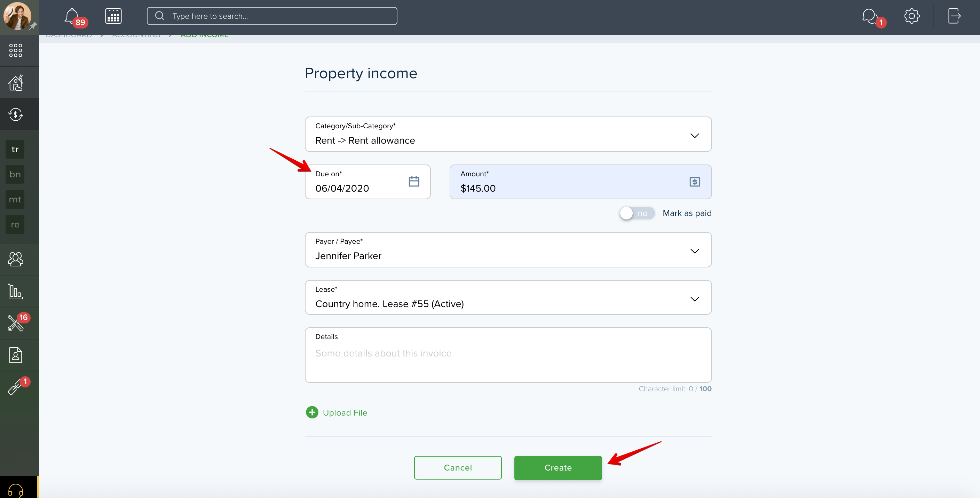The height and width of the screenshot is (498, 980).
Task: Open the chat messages icon
Action: (x=870, y=16)
